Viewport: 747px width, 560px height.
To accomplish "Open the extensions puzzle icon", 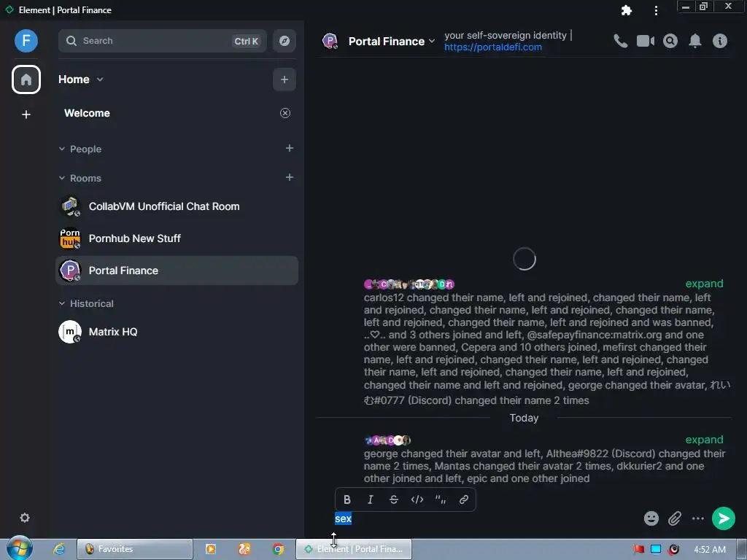I will pyautogui.click(x=627, y=10).
